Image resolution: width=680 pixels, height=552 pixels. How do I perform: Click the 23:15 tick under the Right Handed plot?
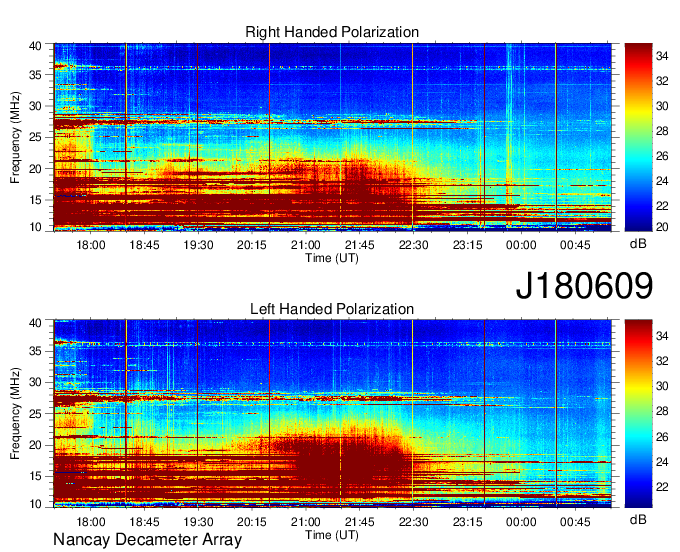[468, 245]
